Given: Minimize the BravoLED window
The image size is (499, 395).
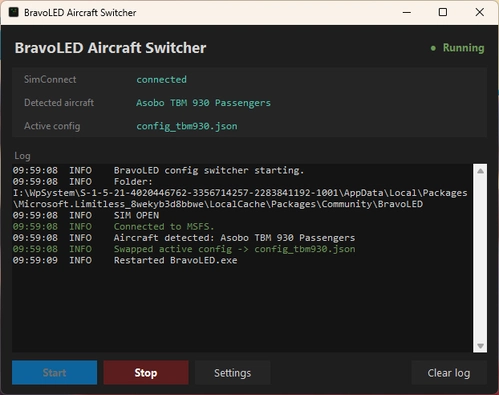Looking at the screenshot, I should [x=407, y=12].
